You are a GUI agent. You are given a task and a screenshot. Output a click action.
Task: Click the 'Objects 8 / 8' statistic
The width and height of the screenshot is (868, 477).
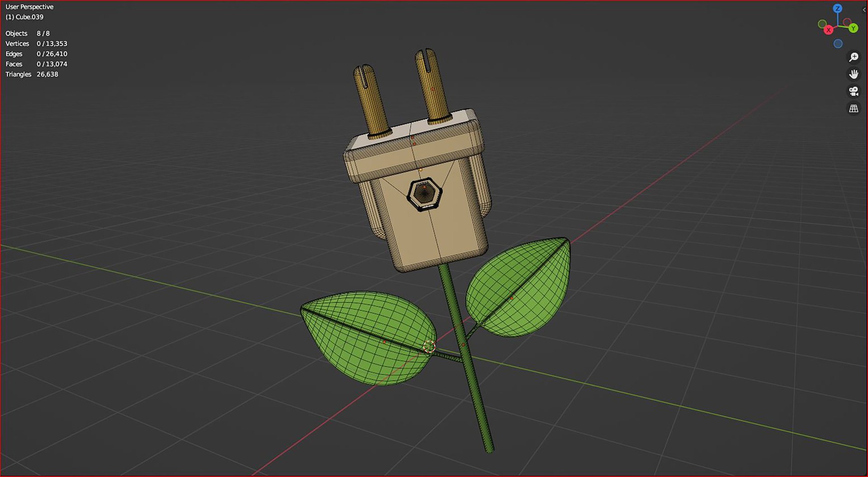28,33
